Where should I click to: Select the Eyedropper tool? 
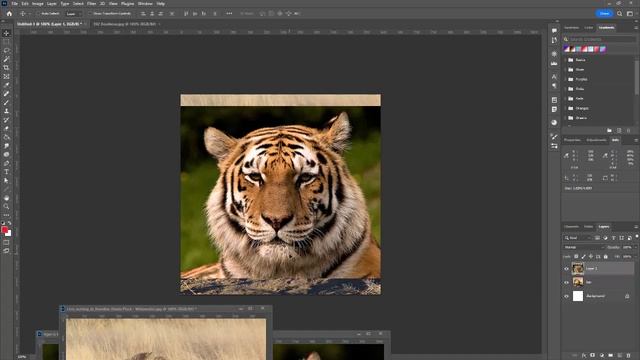(x=6, y=85)
